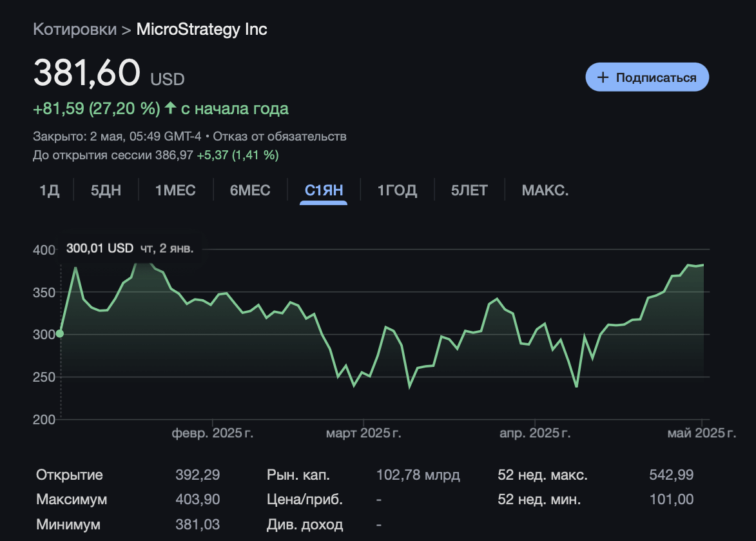Switch to the 1ГОД chart range
The width and height of the screenshot is (756, 541).
[397, 190]
